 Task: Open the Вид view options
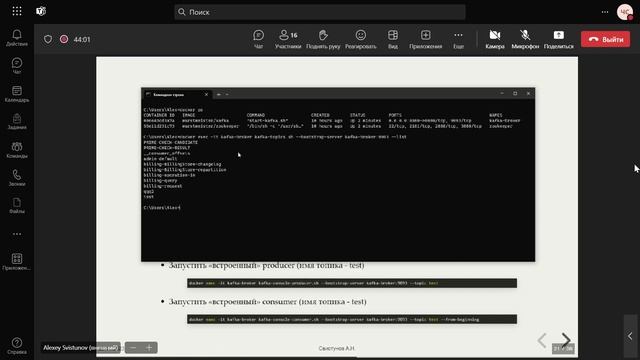tap(393, 39)
